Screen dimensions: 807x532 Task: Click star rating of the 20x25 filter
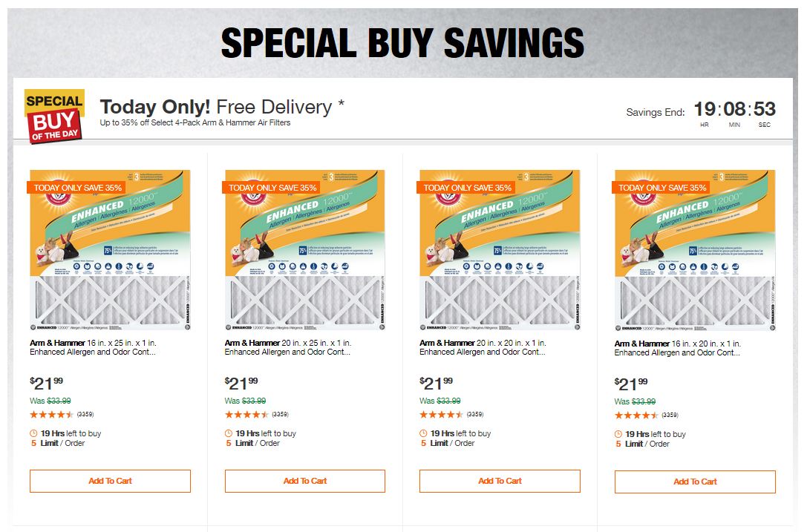click(x=246, y=414)
